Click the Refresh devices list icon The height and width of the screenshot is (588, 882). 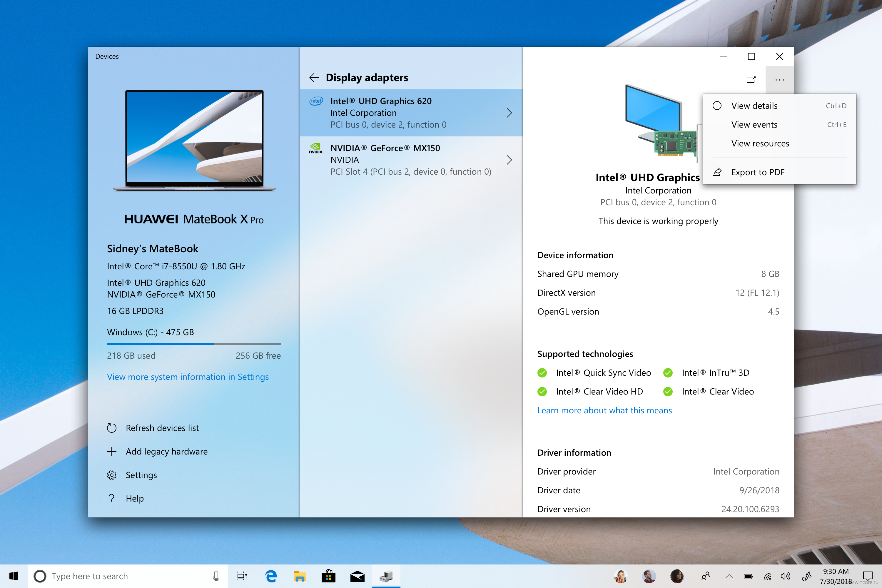pos(112,428)
